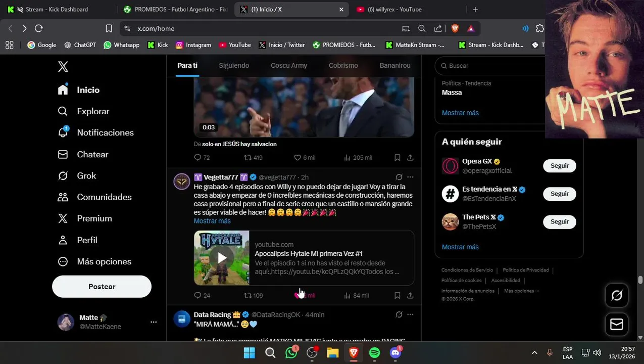
Task: Switch to Para ti tab
Action: pyautogui.click(x=187, y=66)
